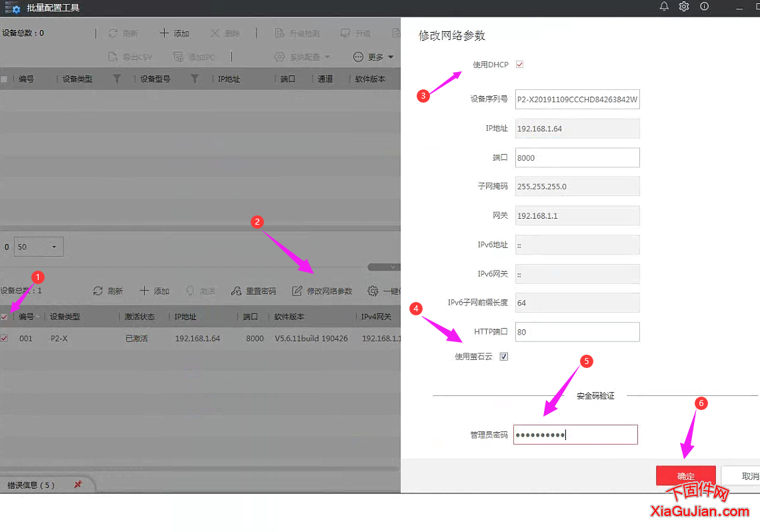
Task: Click the 网关 field showing 192.168.1.1
Action: (x=577, y=215)
